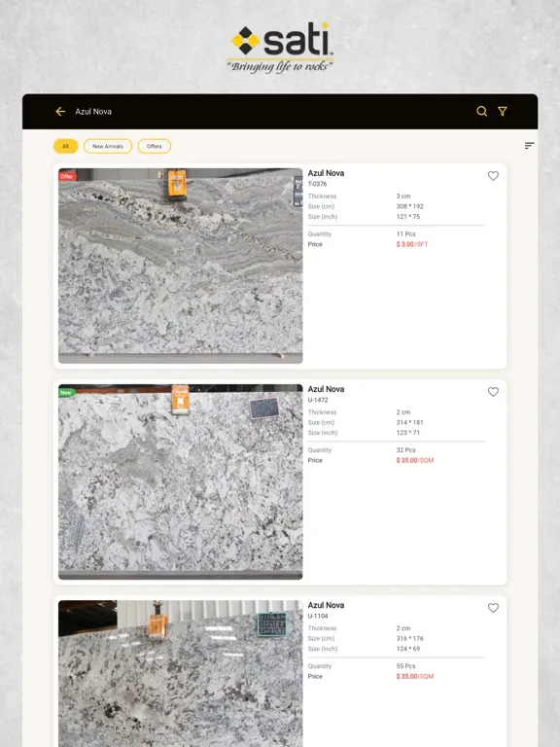Favorite the Azul Nova T-0376 slab
This screenshot has width=560, height=747.
(x=493, y=176)
